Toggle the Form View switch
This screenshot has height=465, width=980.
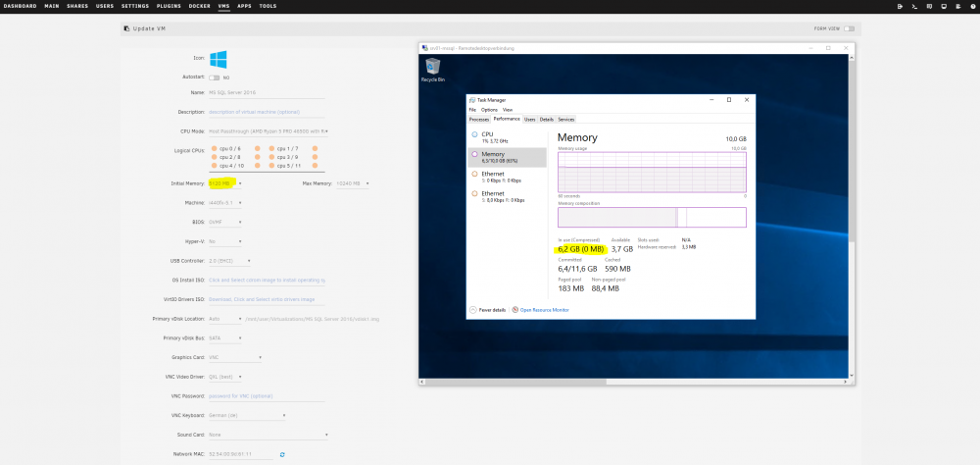click(849, 28)
